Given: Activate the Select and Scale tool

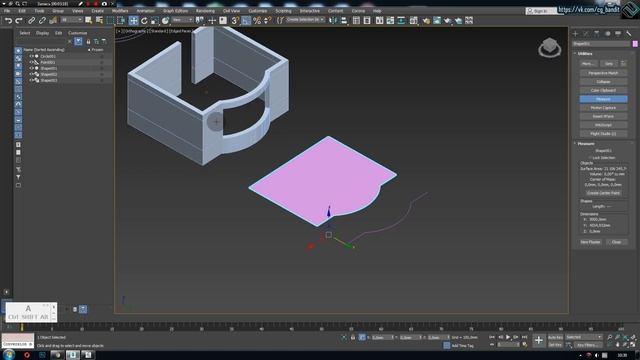Looking at the screenshot, I should [x=155, y=20].
